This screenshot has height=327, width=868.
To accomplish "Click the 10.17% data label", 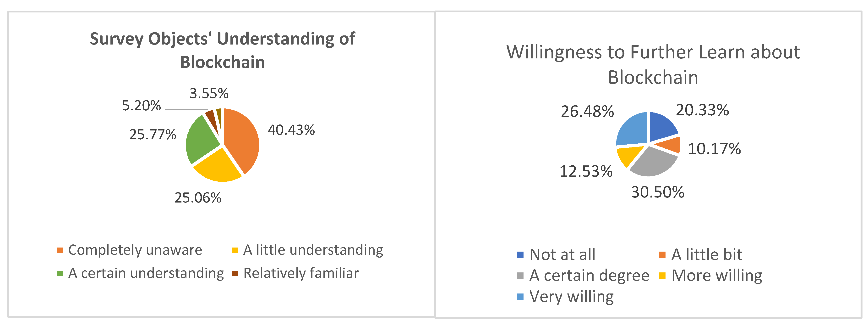I will click(x=714, y=149).
